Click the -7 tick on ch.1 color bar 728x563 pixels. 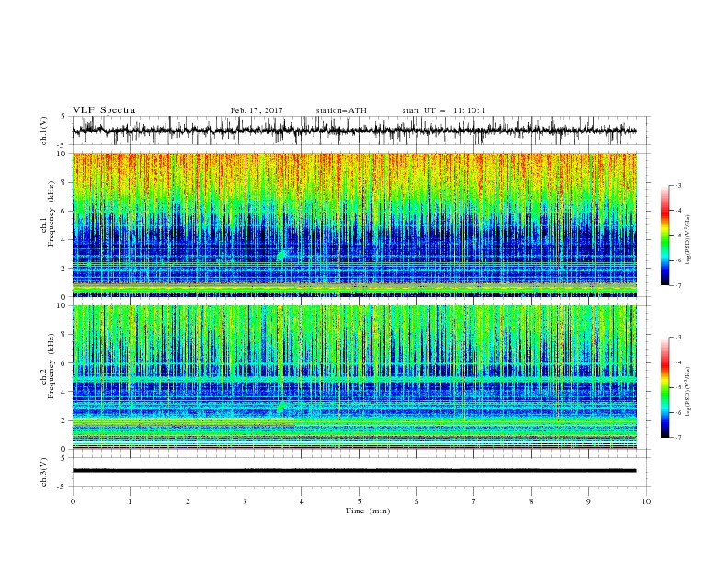pyautogui.click(x=677, y=285)
